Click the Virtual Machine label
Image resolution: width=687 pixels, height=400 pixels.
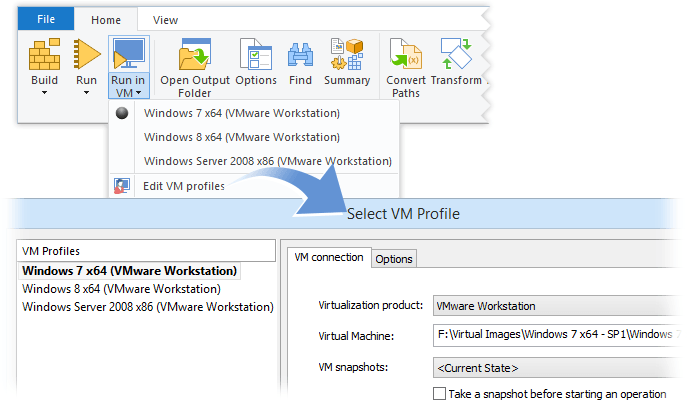(x=356, y=336)
